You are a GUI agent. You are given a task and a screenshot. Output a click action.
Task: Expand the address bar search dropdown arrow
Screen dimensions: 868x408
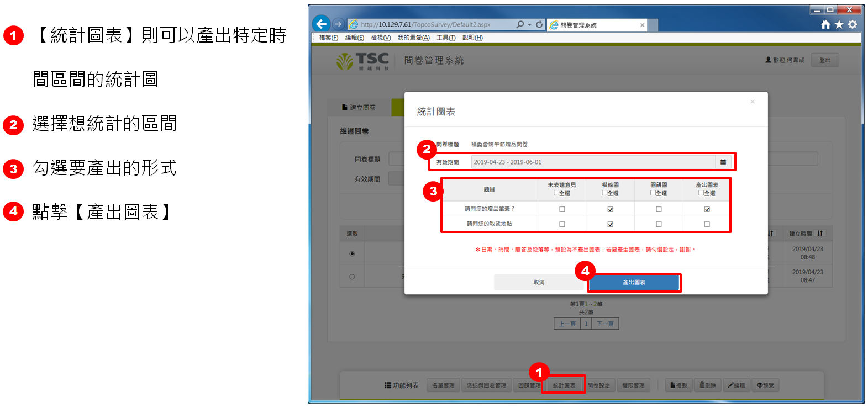pos(529,24)
